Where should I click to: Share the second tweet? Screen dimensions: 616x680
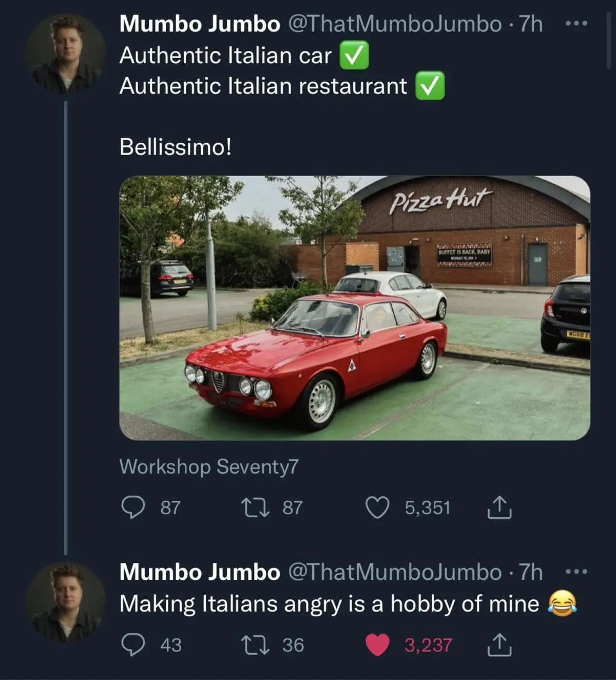tap(499, 645)
